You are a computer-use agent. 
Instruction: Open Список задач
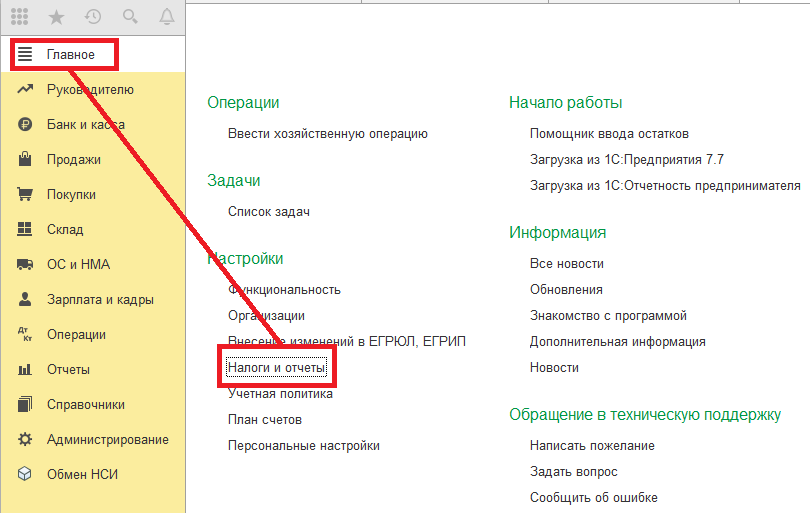click(x=269, y=212)
